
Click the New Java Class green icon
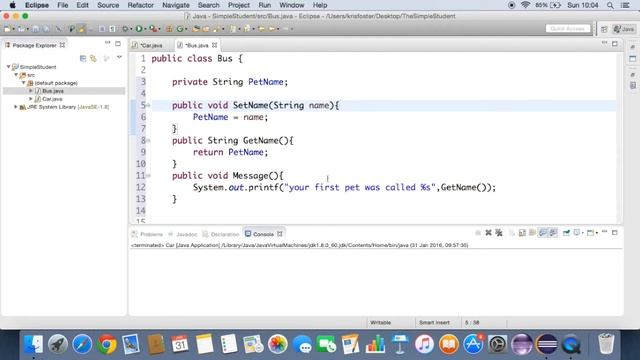pyautogui.click(x=180, y=29)
